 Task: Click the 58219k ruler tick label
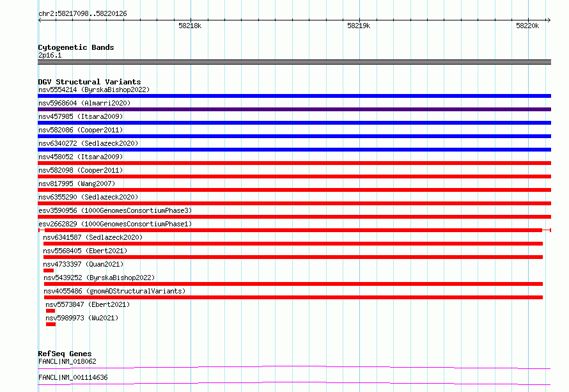[x=359, y=26]
